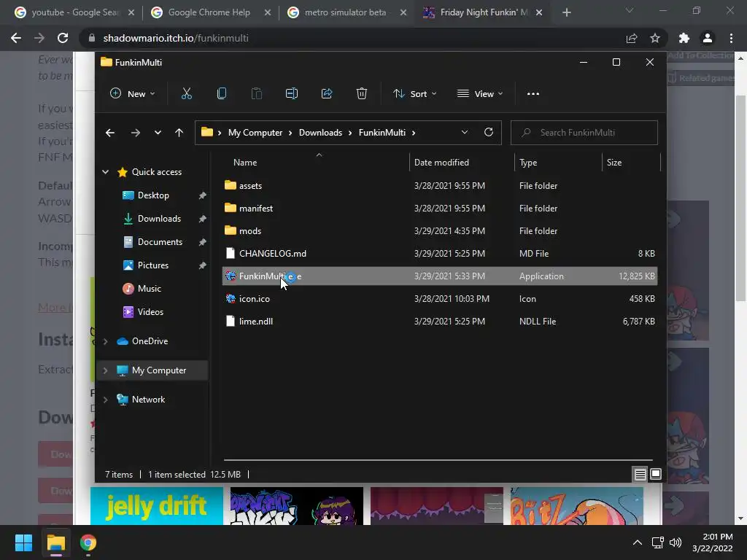This screenshot has width=747, height=560.
Task: Open recent locations chevron beside forward arrow
Action: (x=158, y=133)
